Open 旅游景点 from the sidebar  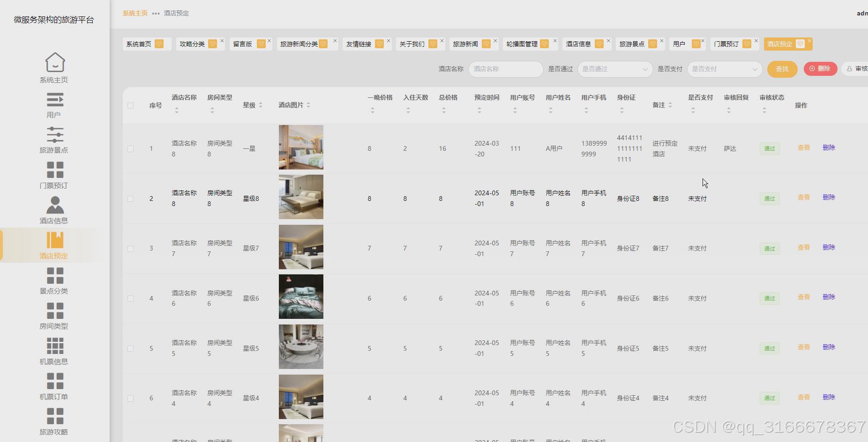(54, 138)
